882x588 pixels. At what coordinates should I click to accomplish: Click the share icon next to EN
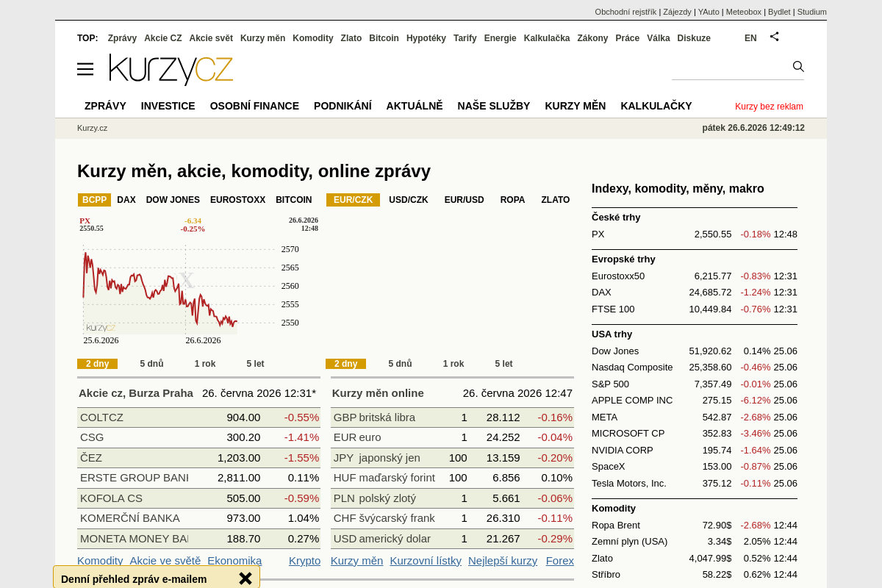(x=774, y=36)
